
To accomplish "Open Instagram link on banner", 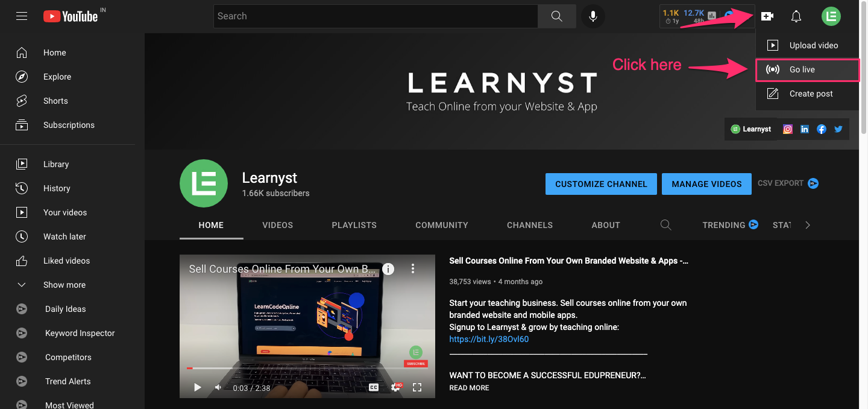I will 788,129.
